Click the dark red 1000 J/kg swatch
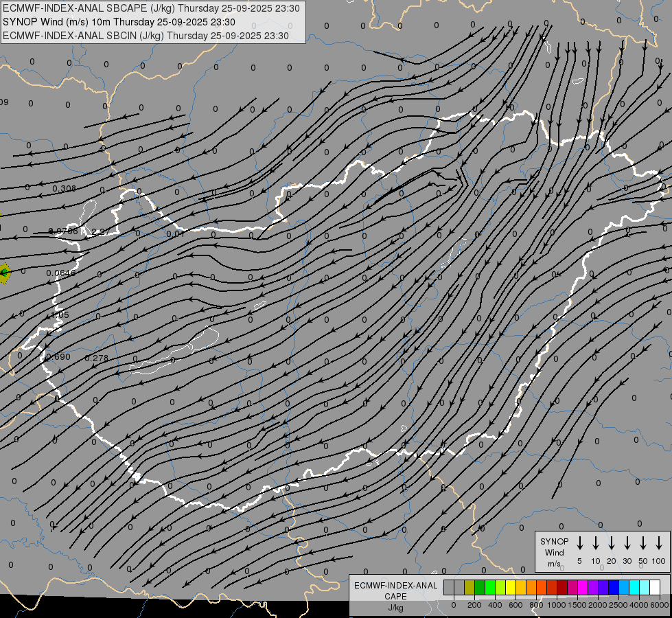The width and height of the screenshot is (672, 618). click(562, 587)
